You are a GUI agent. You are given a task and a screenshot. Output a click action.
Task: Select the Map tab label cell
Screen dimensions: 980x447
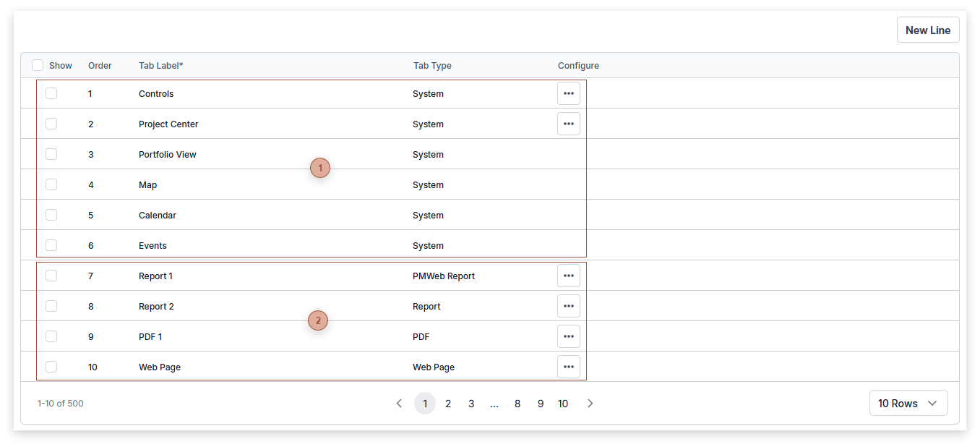[x=147, y=184]
